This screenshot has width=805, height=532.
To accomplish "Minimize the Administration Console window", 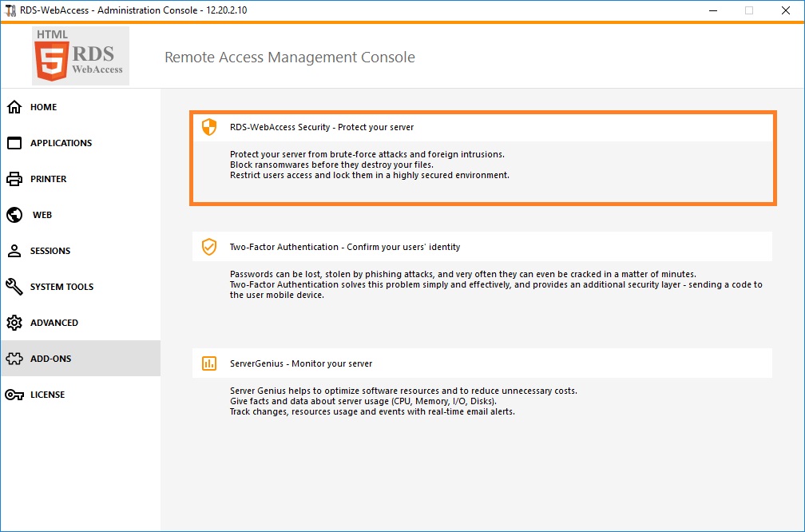I will [x=713, y=10].
